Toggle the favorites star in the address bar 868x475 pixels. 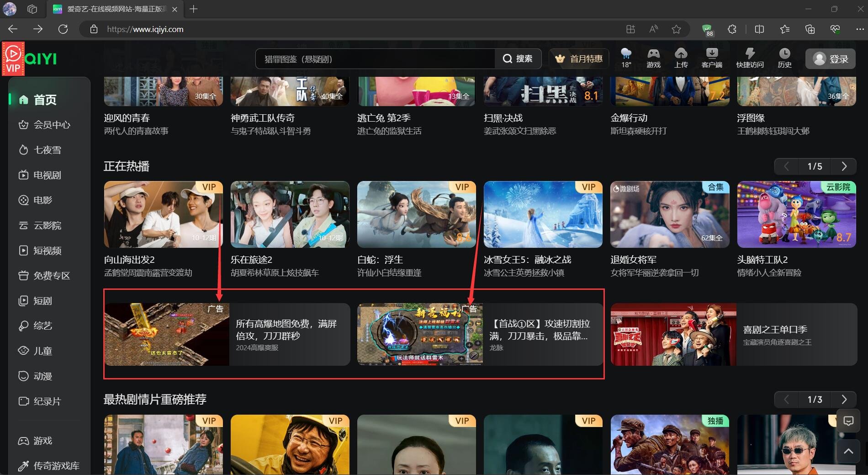pyautogui.click(x=677, y=29)
